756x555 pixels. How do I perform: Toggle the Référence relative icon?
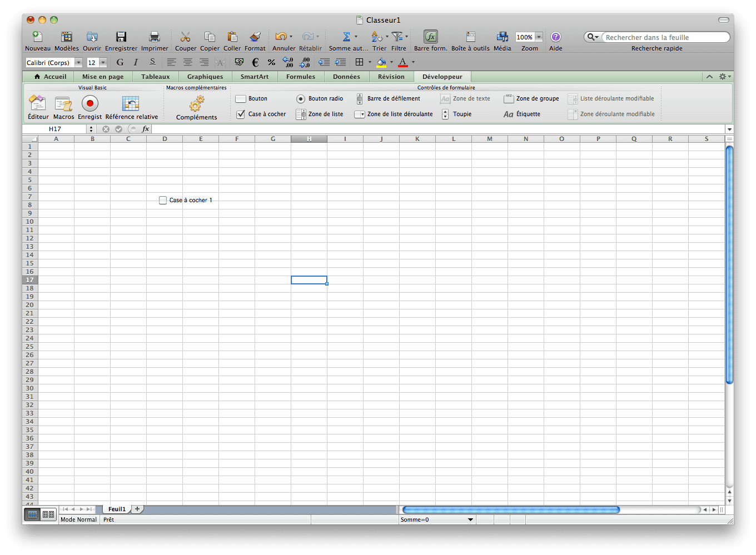pyautogui.click(x=131, y=104)
